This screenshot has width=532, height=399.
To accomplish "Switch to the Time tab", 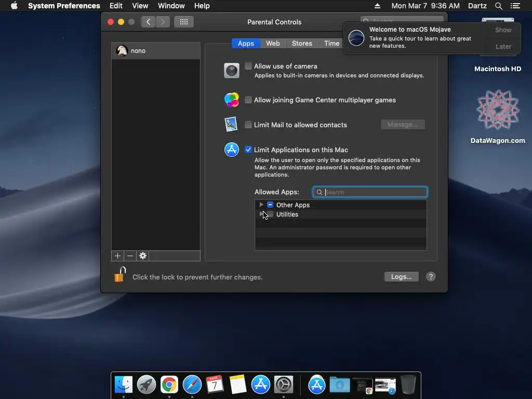I will click(x=331, y=44).
